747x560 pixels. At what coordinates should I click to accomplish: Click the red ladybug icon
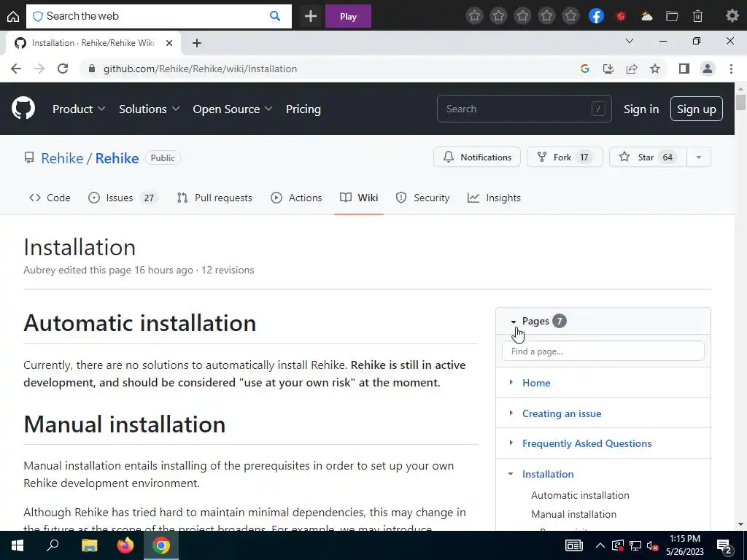(621, 16)
